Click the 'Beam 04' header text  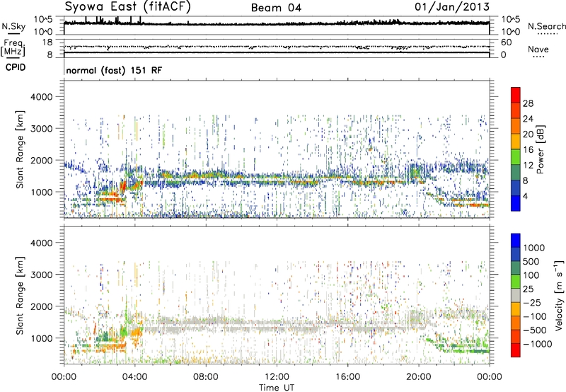[276, 8]
